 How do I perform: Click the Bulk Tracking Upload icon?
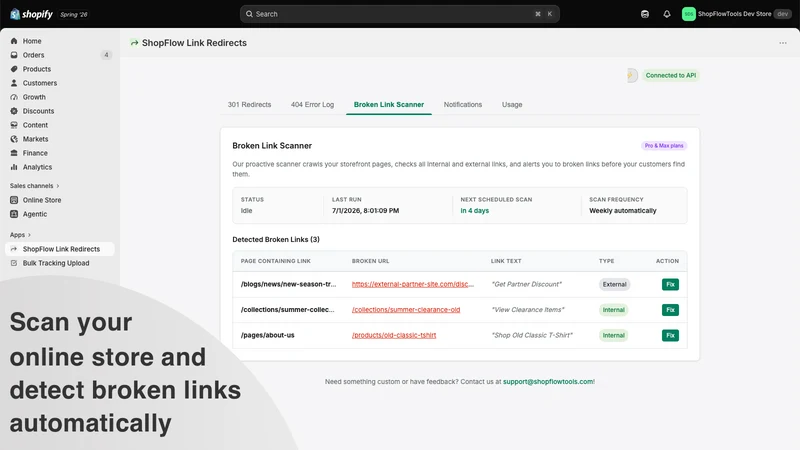click(14, 263)
